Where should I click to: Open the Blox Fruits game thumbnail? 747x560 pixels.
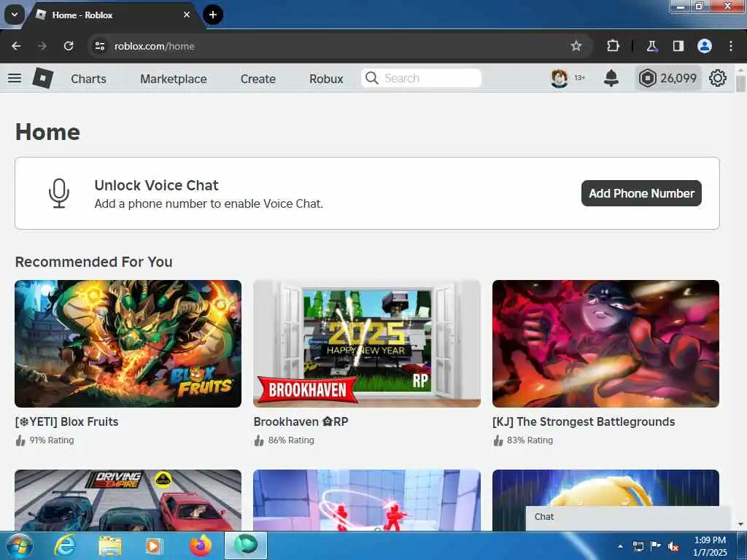coord(128,344)
